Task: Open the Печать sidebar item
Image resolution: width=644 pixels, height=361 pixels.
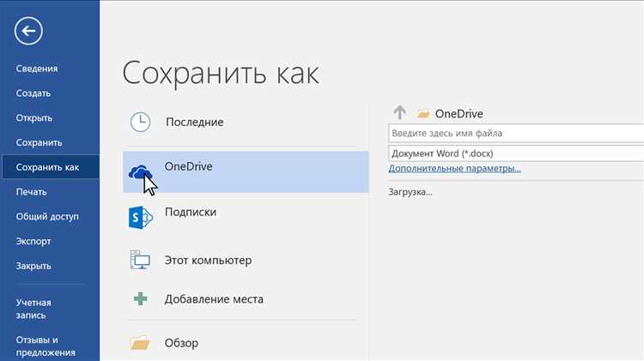Action: (x=31, y=191)
